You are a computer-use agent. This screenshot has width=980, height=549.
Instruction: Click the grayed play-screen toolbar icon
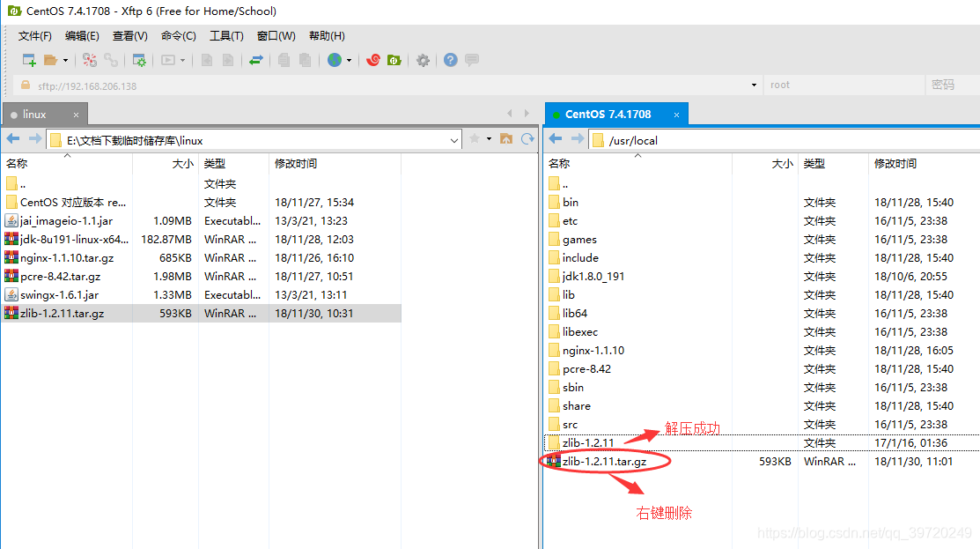point(168,60)
